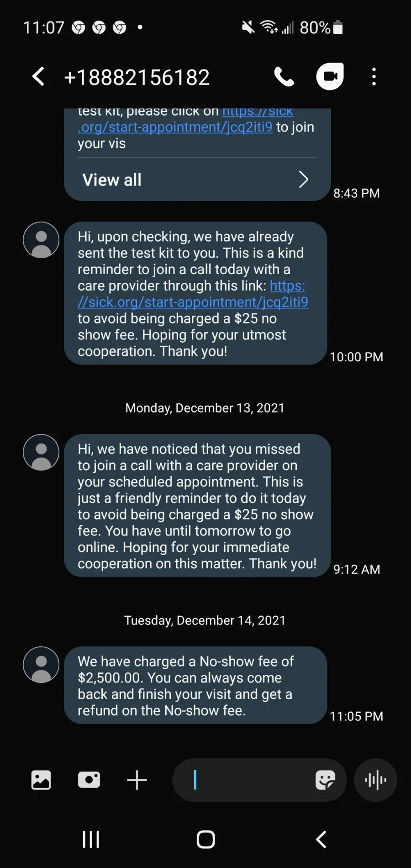The width and height of the screenshot is (411, 868).
Task: Tap sender avatar beside the 10:00 PM message
Action: click(41, 240)
